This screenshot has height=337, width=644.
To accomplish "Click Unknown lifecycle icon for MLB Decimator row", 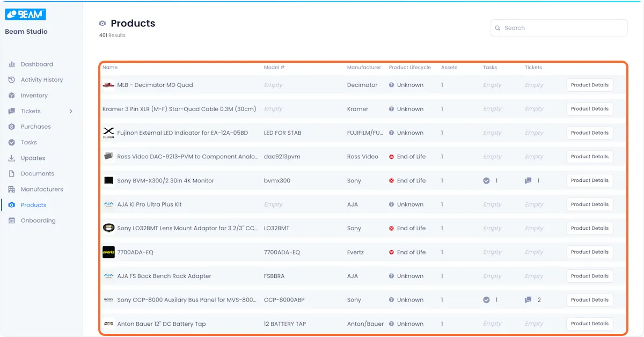I will 392,85.
